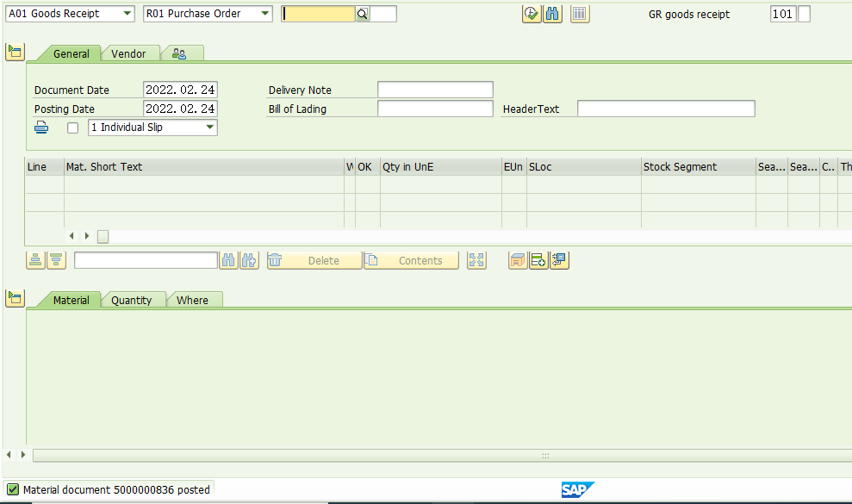Image resolution: width=852 pixels, height=504 pixels.
Task: Click the search help icon beside the order number field
Action: pos(363,14)
